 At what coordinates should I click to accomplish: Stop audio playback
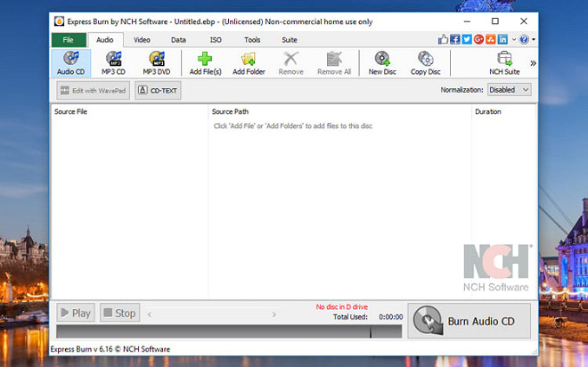pos(120,313)
